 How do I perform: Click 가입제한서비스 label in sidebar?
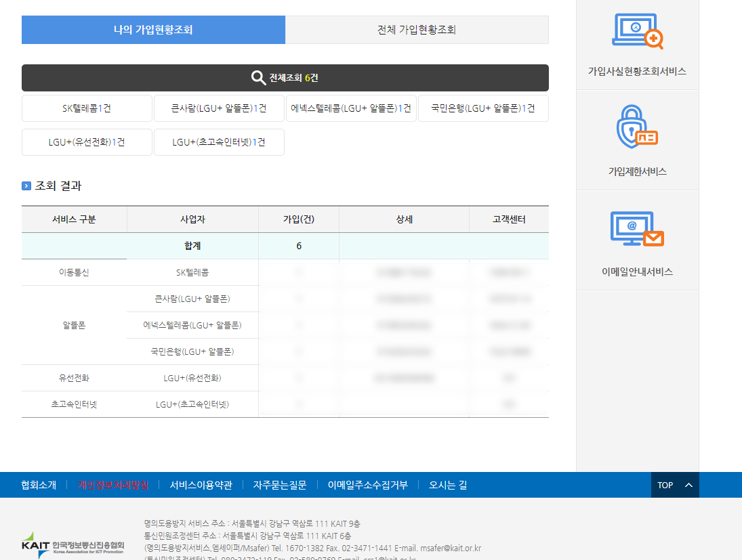coord(637,172)
